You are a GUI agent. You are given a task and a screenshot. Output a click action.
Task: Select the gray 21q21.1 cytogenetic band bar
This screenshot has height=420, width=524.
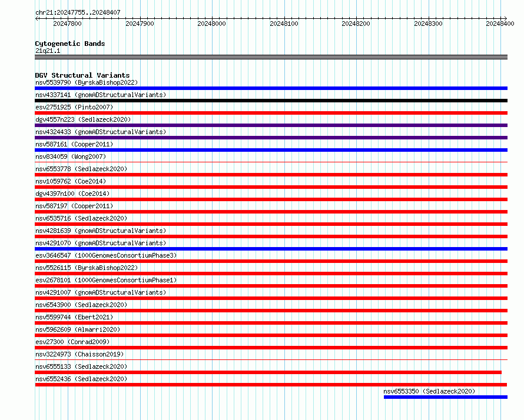coord(271,57)
